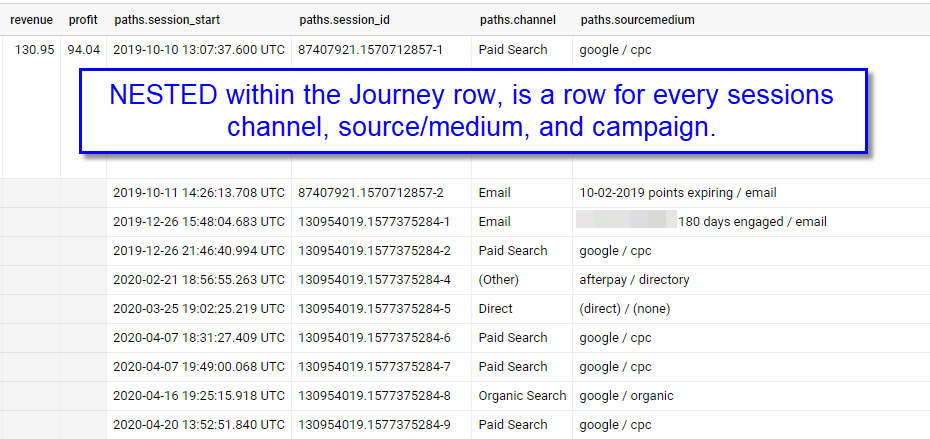Viewport: 930px width, 439px height.
Task: Click the Direct channel cell
Action: coord(496,308)
